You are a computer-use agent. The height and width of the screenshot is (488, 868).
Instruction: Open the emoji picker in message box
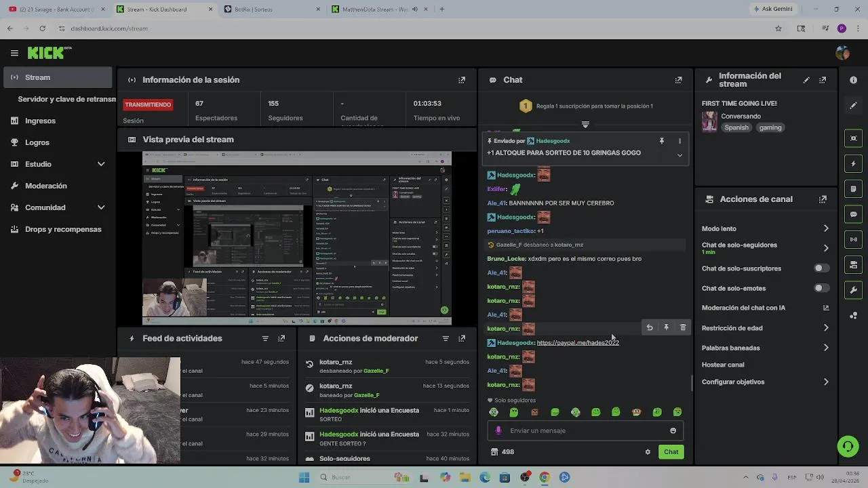pos(673,430)
